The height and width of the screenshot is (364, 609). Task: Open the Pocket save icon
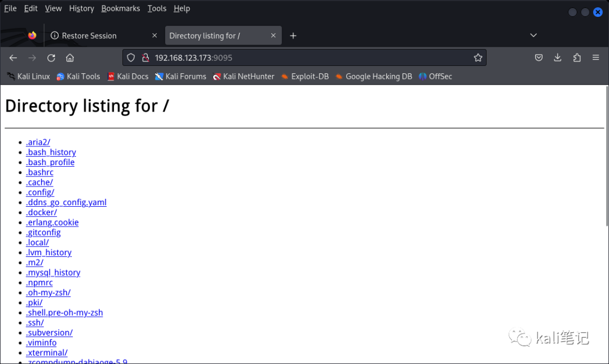[x=539, y=57]
